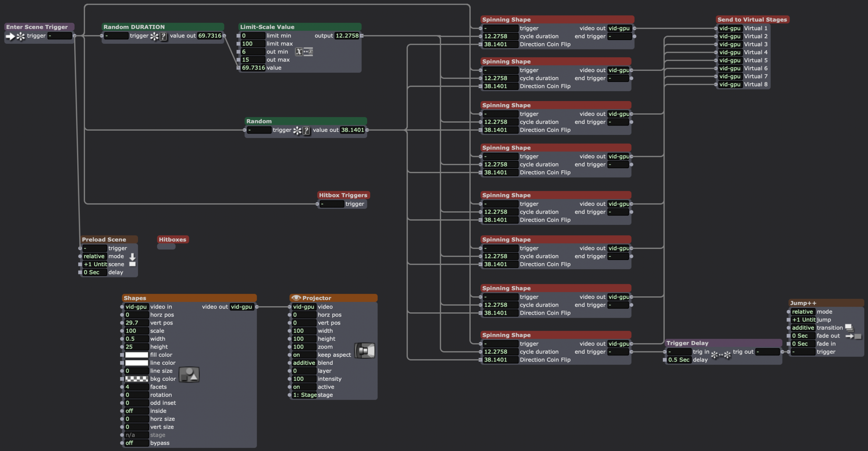Click the Projector actor's projector icon
The width and height of the screenshot is (868, 451).
[365, 351]
